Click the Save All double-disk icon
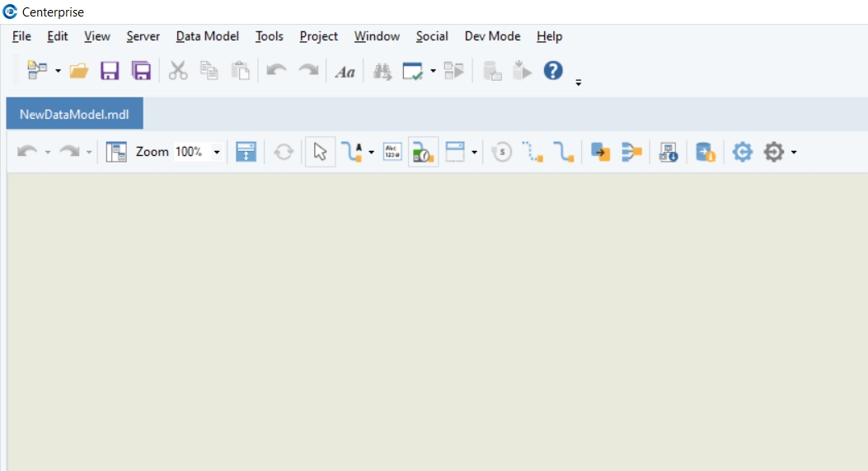This screenshot has width=868, height=471. point(142,71)
